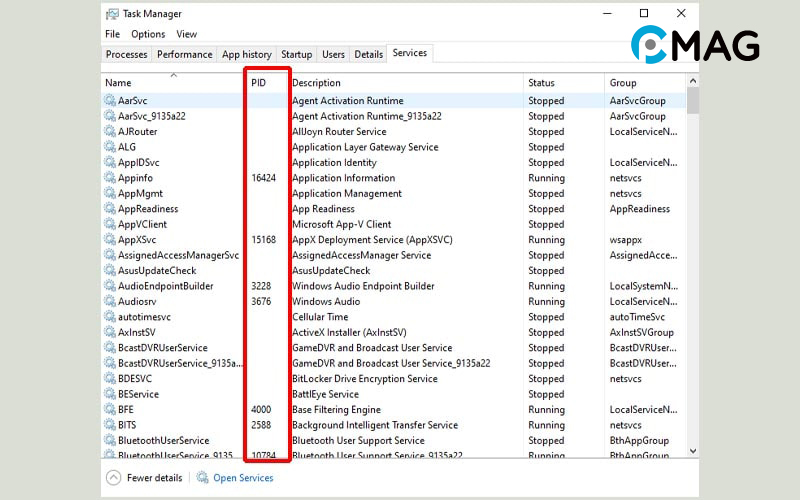This screenshot has height=500, width=800.
Task: Select the AarSvc_9135a22 service name
Action: coord(152,116)
